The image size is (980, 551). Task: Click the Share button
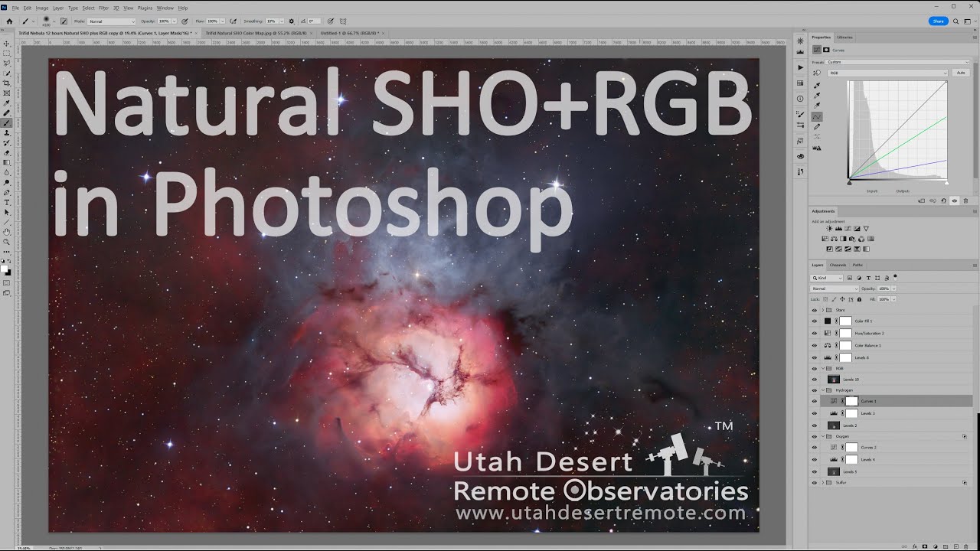point(939,21)
